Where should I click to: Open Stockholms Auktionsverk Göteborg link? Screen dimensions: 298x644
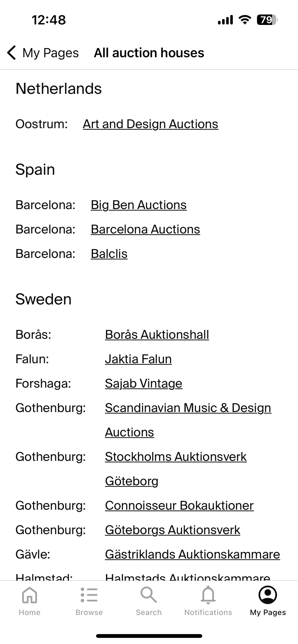pyautogui.click(x=176, y=469)
